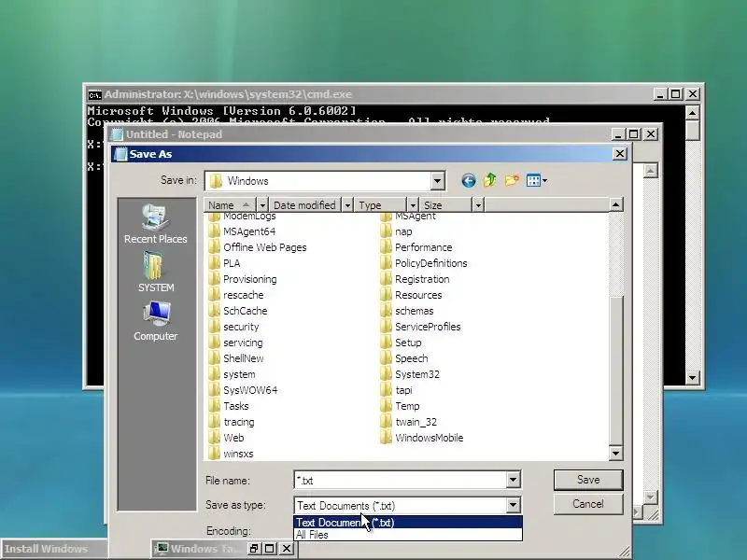Sort by the Name column header

click(231, 205)
